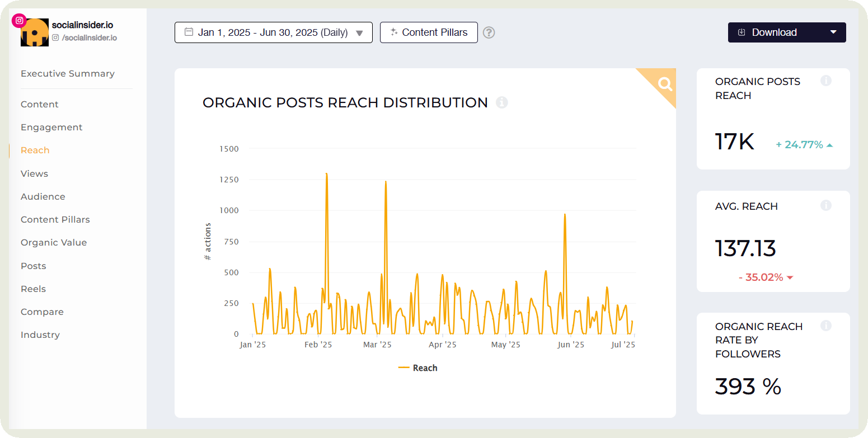Open the date range dropdown
Screen dimensions: 868x438
tap(273, 32)
